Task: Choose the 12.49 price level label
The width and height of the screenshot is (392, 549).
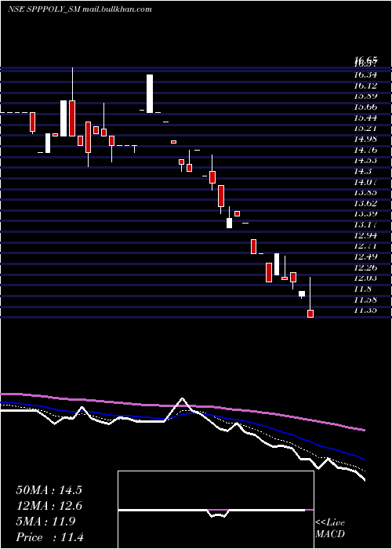Action: click(365, 256)
